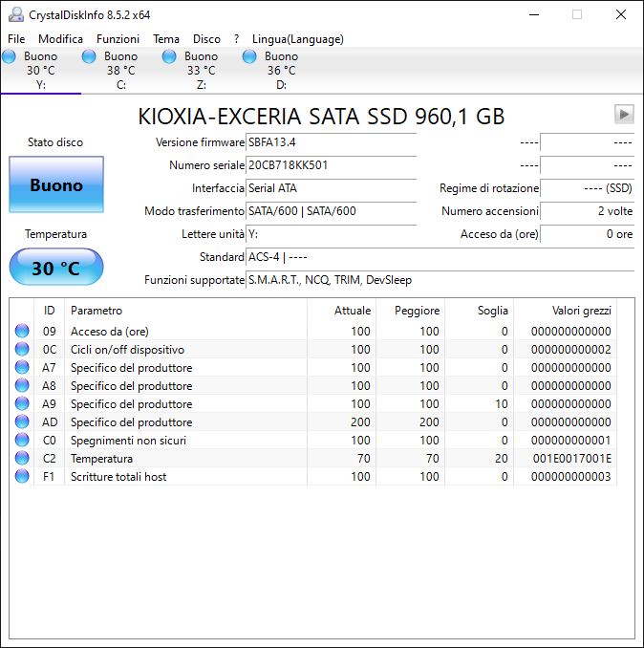Click the status orb for attribute A7

click(x=22, y=367)
